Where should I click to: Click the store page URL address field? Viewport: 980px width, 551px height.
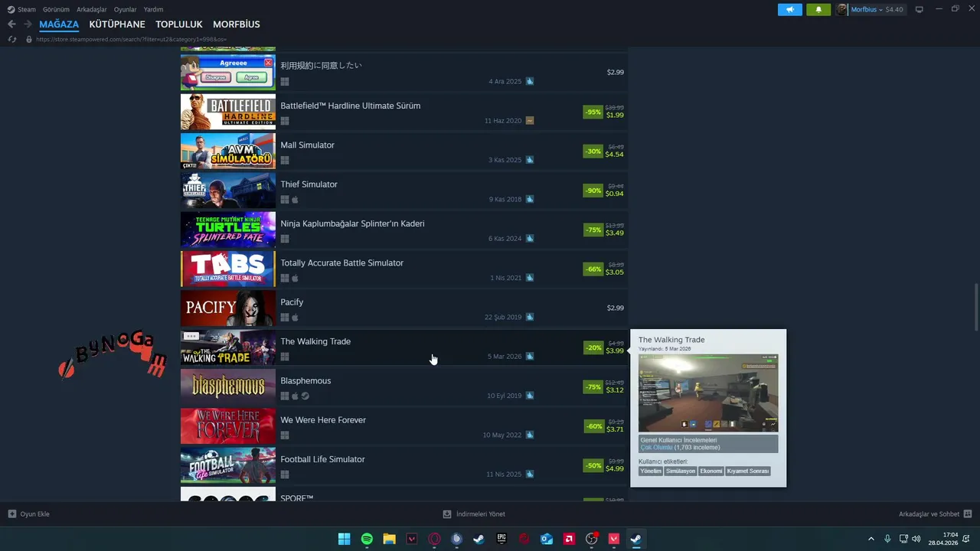click(x=131, y=39)
